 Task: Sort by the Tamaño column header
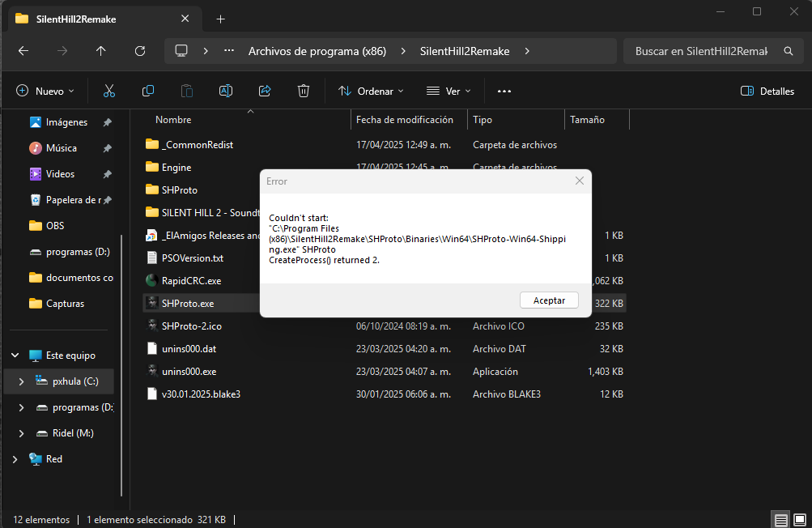[x=587, y=120]
